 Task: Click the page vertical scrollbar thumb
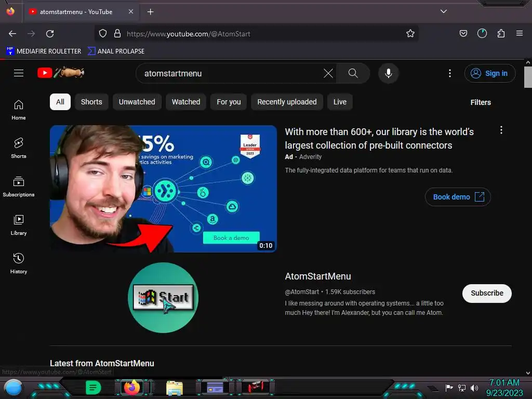click(x=528, y=77)
